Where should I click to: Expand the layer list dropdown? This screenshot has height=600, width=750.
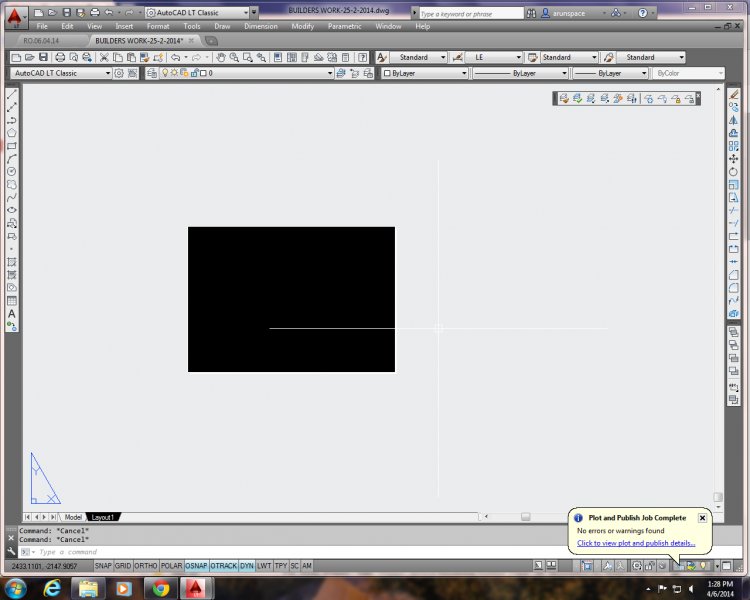[329, 73]
